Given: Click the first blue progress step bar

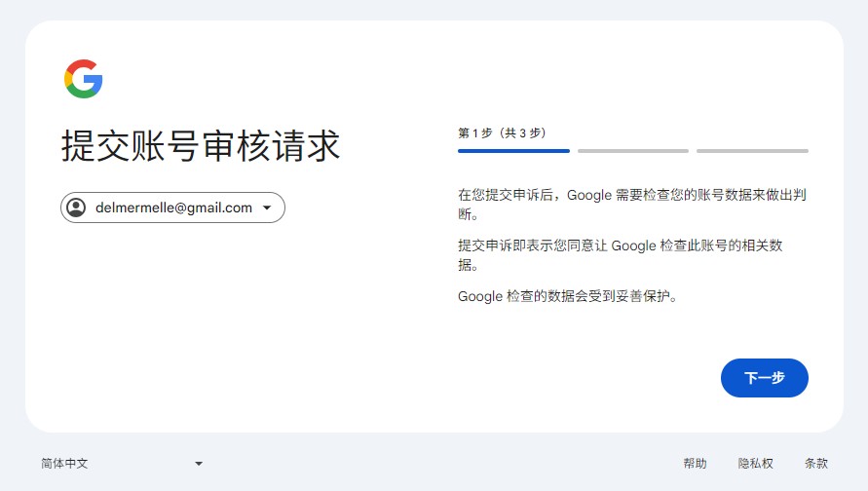Looking at the screenshot, I should pyautogui.click(x=513, y=151).
